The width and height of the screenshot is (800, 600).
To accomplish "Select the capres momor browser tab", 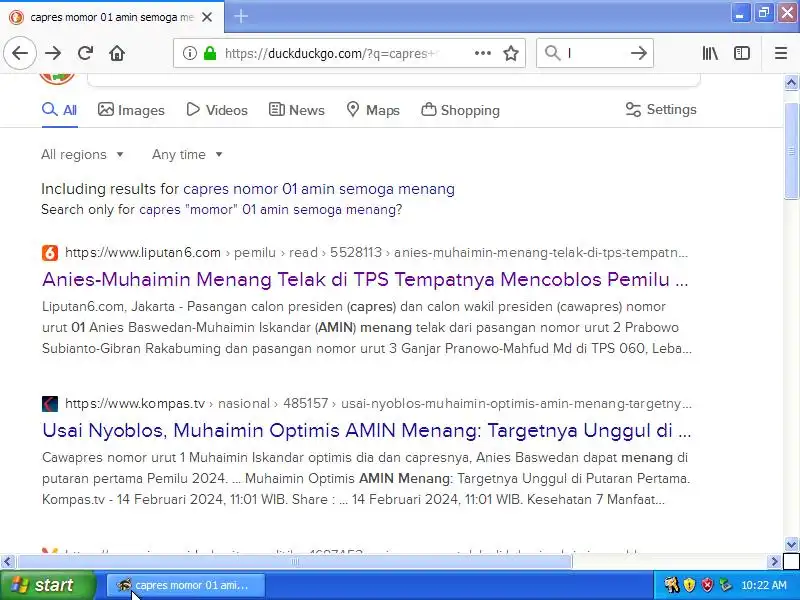I will point(112,17).
